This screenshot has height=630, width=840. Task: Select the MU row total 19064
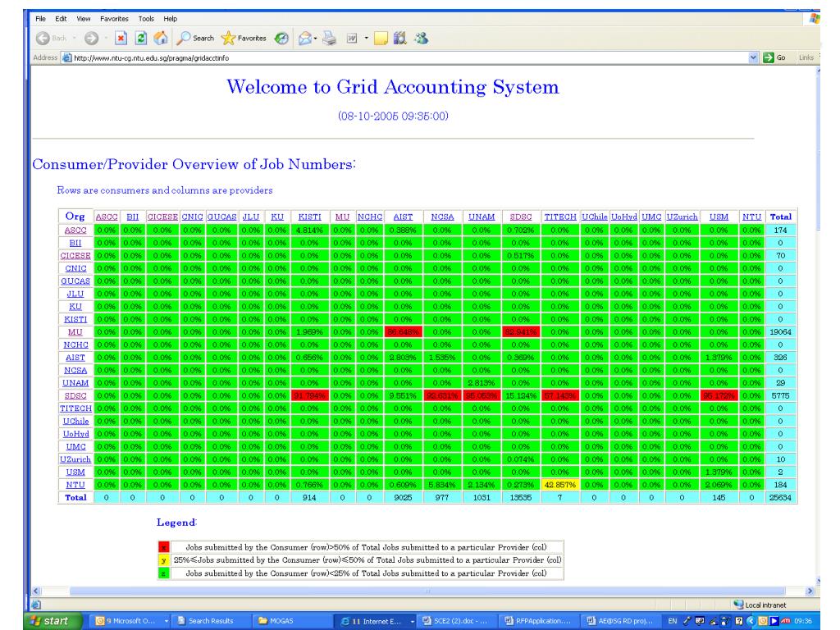tap(781, 332)
